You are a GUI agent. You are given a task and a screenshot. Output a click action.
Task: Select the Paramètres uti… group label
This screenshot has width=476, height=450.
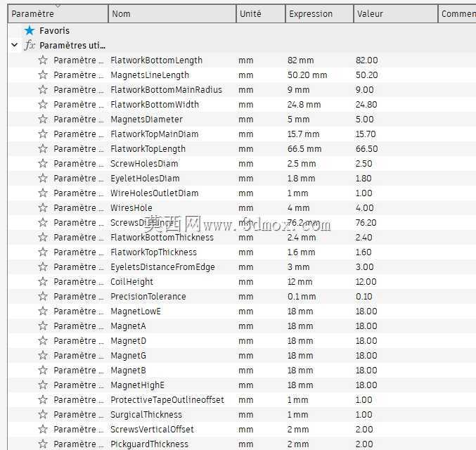(72, 45)
